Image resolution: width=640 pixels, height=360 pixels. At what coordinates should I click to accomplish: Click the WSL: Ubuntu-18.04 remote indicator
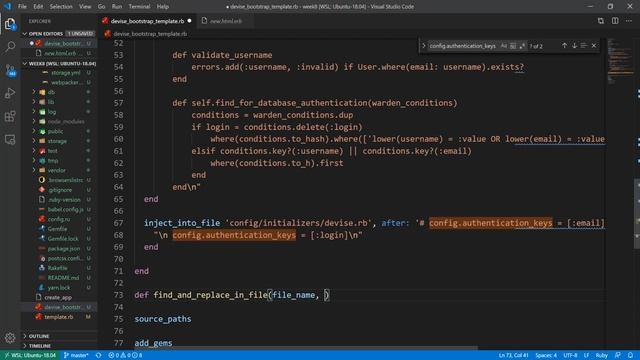pyautogui.click(x=31, y=355)
